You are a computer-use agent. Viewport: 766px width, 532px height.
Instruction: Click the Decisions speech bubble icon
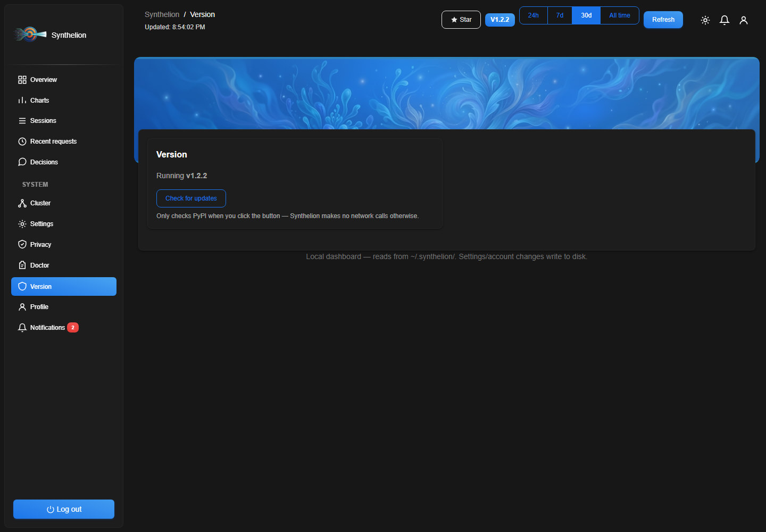pos(22,162)
